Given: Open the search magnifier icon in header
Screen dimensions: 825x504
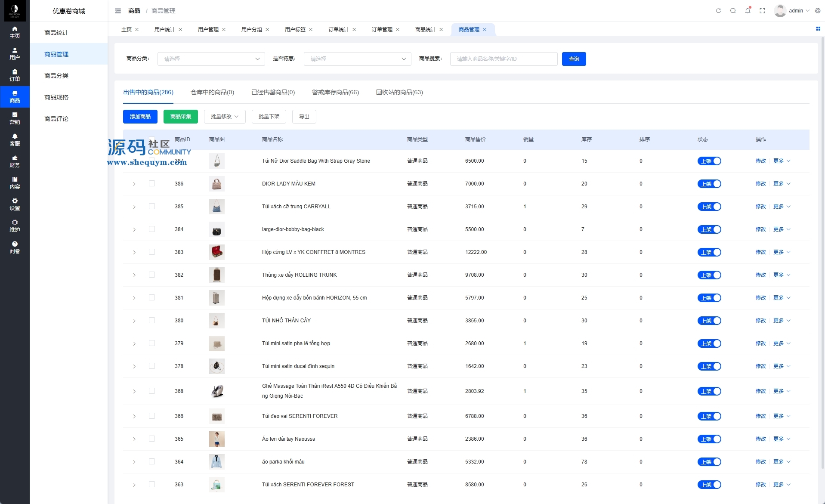Looking at the screenshot, I should tap(733, 11).
